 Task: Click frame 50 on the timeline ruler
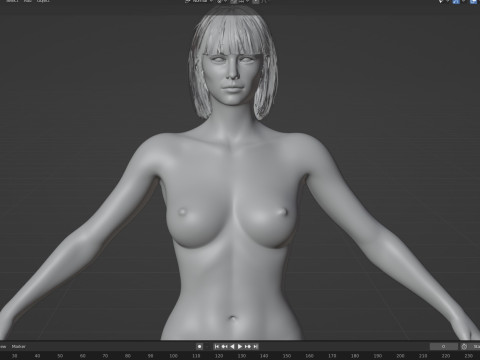[x=60, y=356]
